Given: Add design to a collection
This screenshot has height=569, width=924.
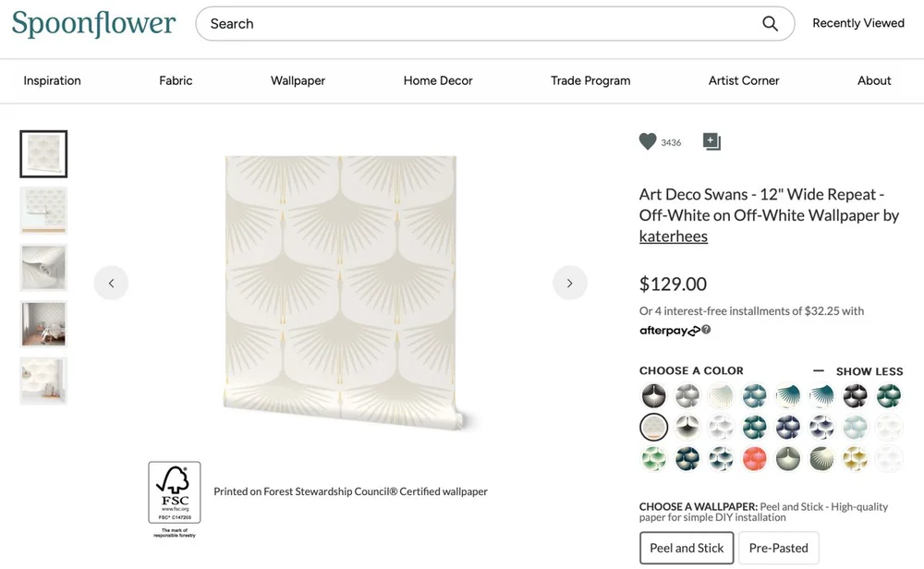Looking at the screenshot, I should 711,141.
